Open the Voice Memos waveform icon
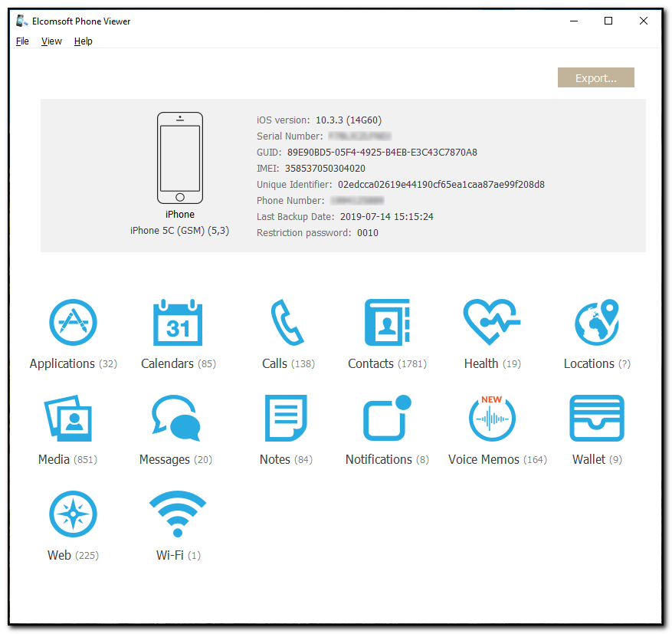 click(x=491, y=419)
